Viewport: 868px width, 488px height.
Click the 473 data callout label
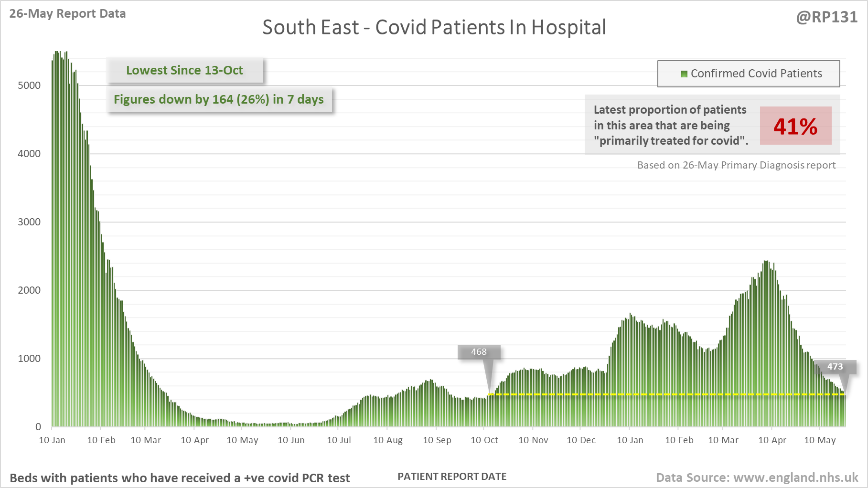click(835, 367)
